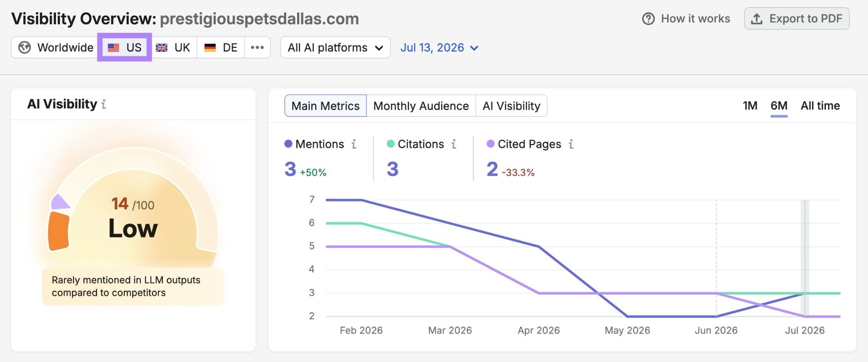Click the UK flag icon

click(161, 48)
